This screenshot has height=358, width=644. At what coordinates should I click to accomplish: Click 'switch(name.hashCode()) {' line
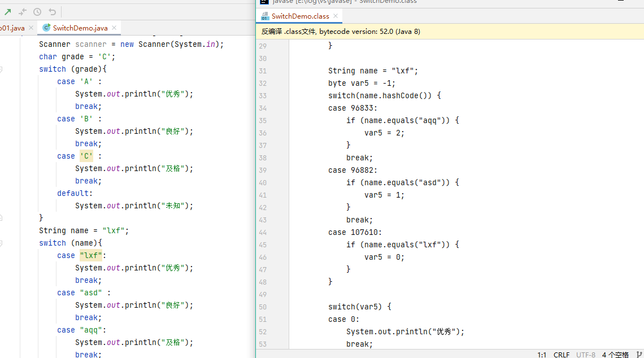(x=385, y=95)
